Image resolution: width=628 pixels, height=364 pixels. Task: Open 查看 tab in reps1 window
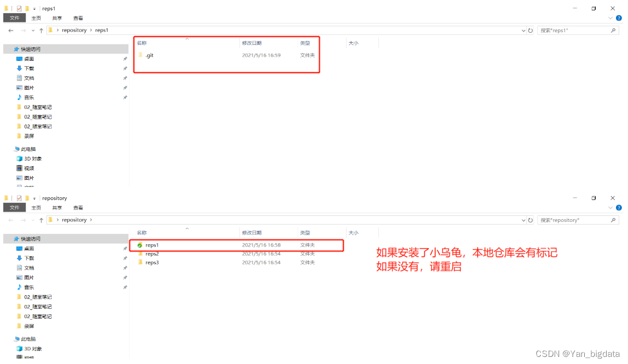[x=78, y=18]
